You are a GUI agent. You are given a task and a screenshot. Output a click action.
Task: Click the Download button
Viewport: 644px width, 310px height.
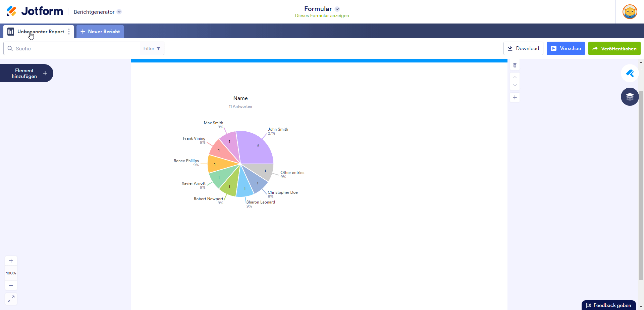pyautogui.click(x=523, y=48)
